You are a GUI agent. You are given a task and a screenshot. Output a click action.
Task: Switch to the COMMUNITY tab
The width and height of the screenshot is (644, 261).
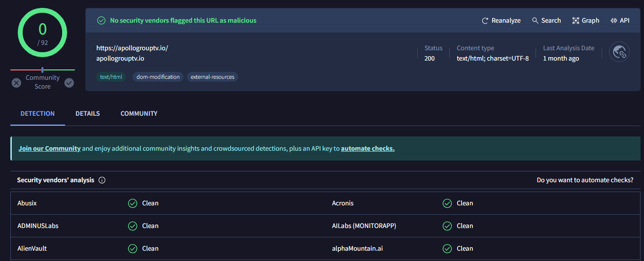tap(139, 113)
